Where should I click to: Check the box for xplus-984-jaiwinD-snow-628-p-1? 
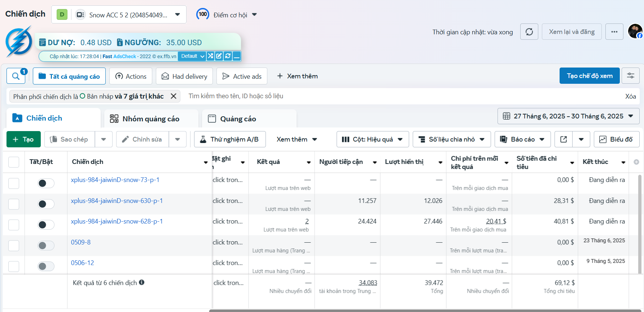(x=14, y=225)
